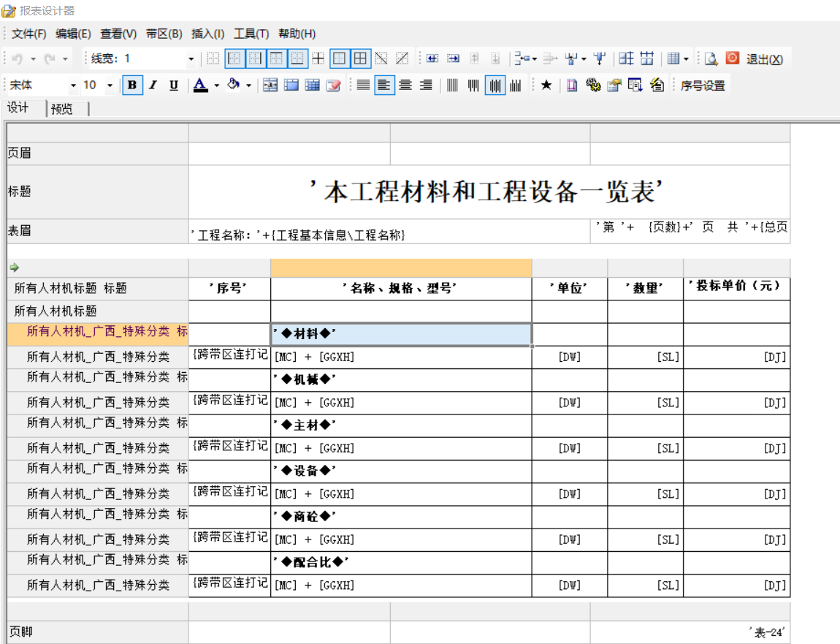Toggle the right border button
Screen dimensions: 840x644
point(256,58)
